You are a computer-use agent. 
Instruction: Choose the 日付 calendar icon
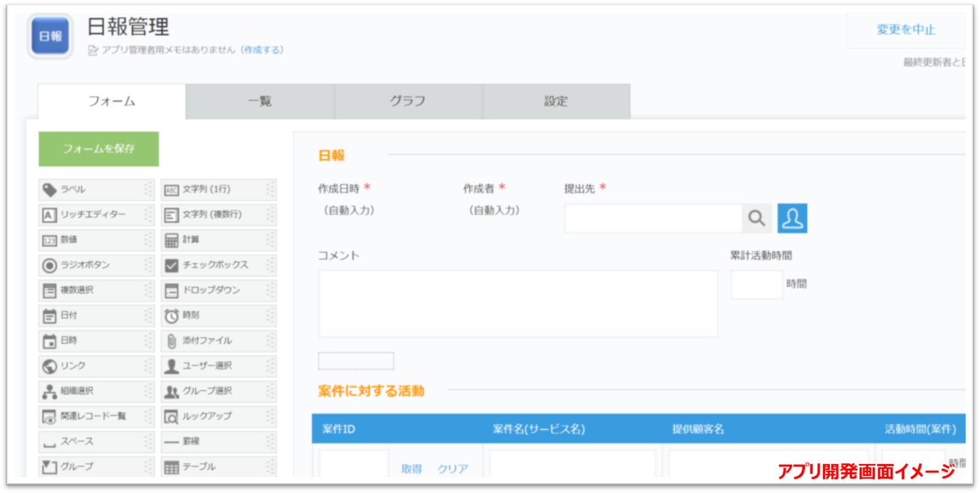click(x=50, y=316)
